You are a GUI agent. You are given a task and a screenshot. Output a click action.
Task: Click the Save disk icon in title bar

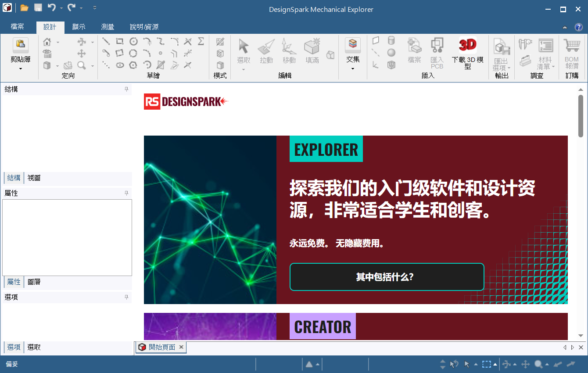tap(38, 8)
